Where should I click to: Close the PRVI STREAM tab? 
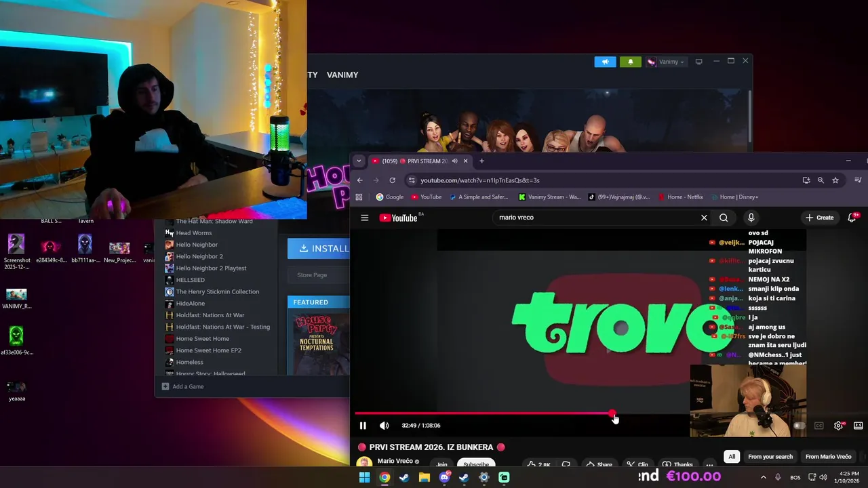coord(465,161)
